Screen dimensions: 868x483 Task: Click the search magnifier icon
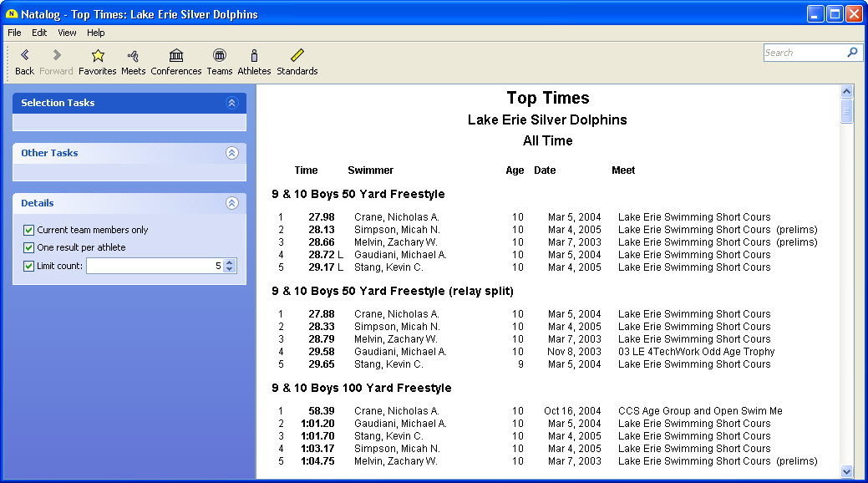852,53
